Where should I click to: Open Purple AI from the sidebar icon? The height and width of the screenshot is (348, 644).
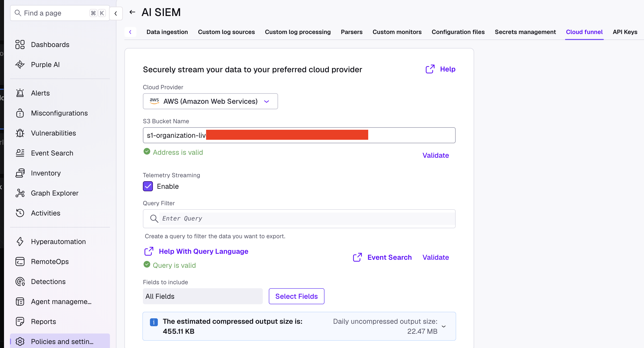click(x=20, y=64)
